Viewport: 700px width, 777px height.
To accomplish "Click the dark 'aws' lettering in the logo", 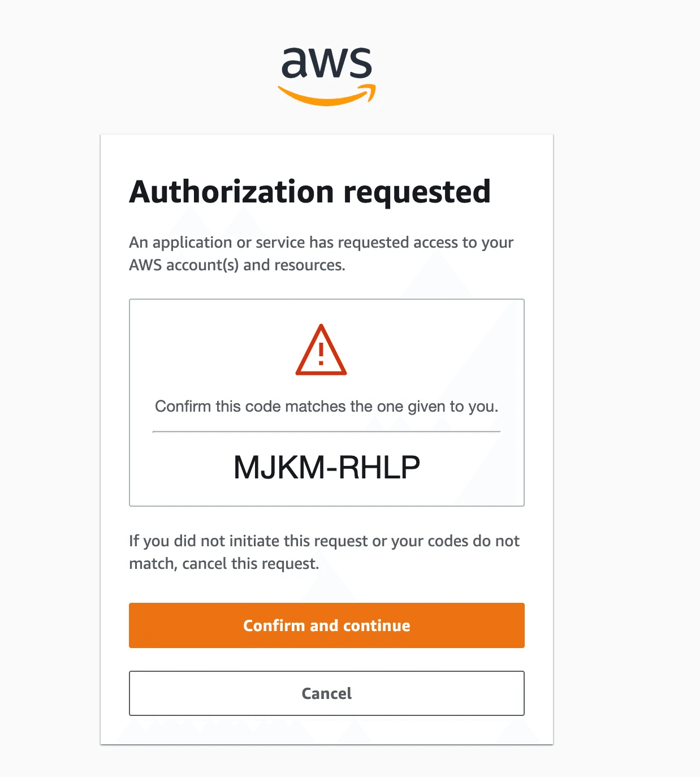I will pos(327,62).
